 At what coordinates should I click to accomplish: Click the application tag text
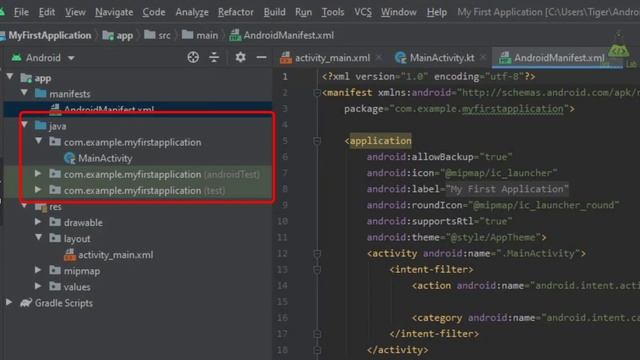point(381,141)
